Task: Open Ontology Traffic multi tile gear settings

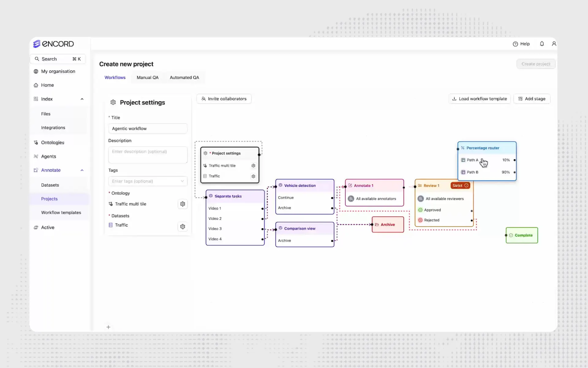Action: click(x=183, y=204)
